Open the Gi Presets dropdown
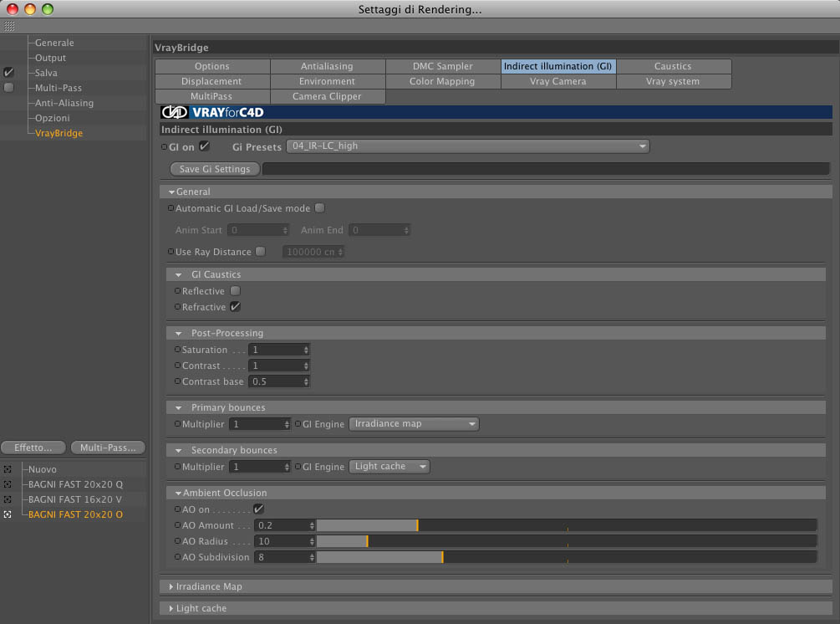The width and height of the screenshot is (840, 624). pos(468,146)
